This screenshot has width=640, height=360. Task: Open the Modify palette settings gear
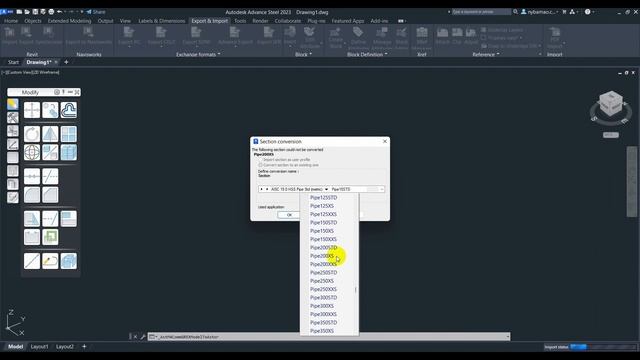[x=57, y=92]
